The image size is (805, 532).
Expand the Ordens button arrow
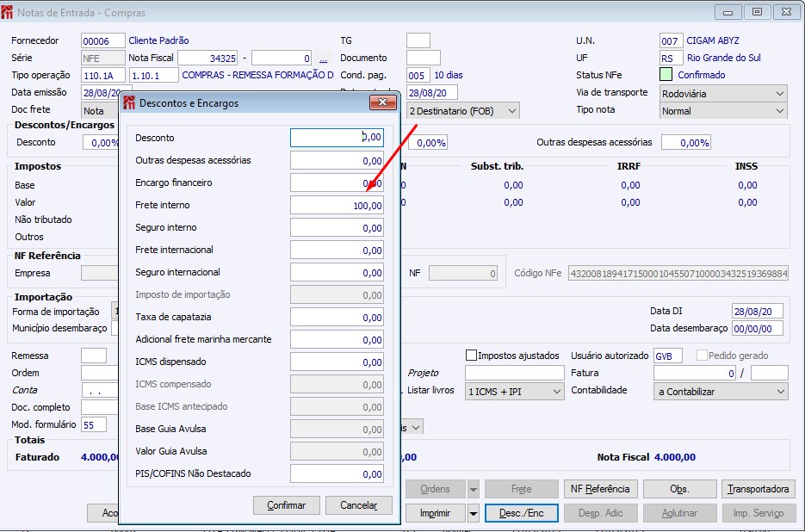473,489
